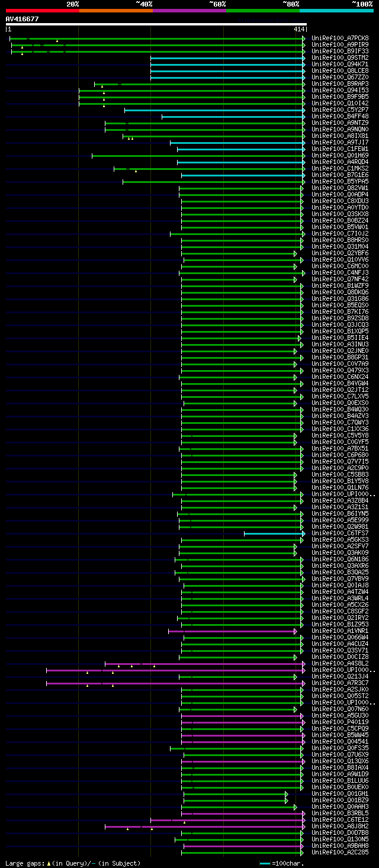Click label UniRef100_A5GU30

tap(340, 715)
